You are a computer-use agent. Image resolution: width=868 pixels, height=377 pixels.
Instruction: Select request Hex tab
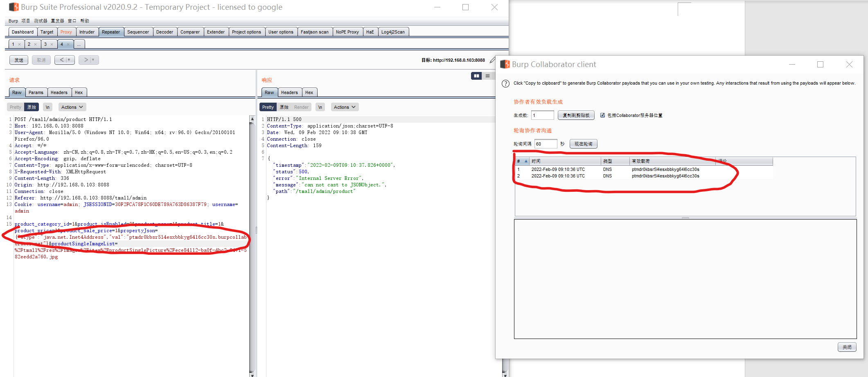click(79, 92)
